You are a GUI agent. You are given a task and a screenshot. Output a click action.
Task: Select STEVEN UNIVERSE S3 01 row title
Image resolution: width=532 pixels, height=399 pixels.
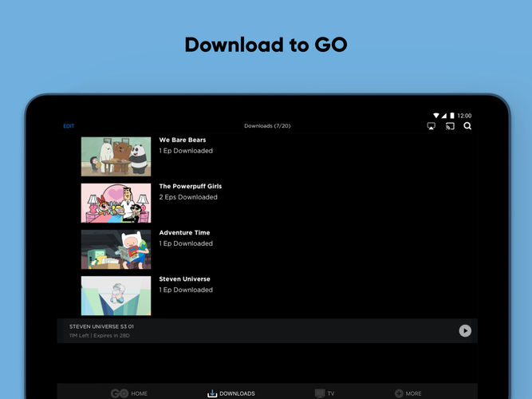[x=101, y=326]
